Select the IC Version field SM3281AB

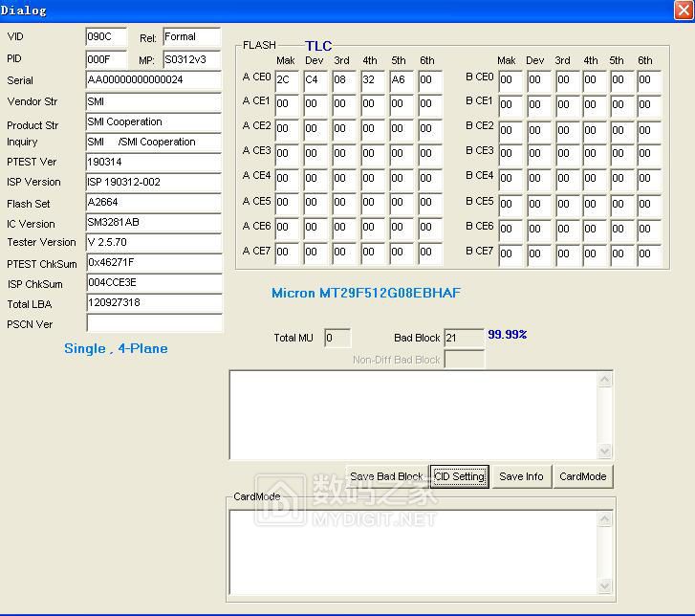pos(153,223)
